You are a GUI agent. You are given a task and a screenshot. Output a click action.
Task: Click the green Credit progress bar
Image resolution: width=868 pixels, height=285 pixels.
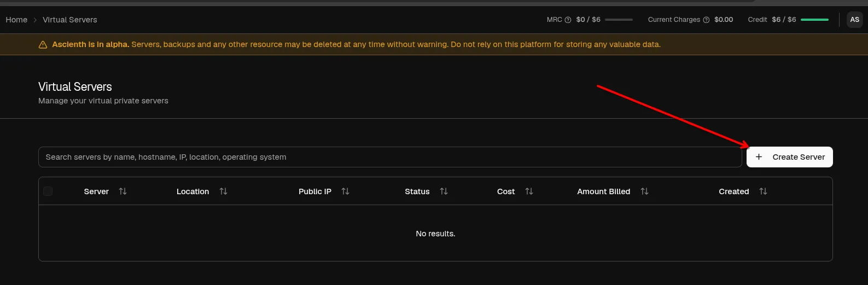tap(815, 20)
